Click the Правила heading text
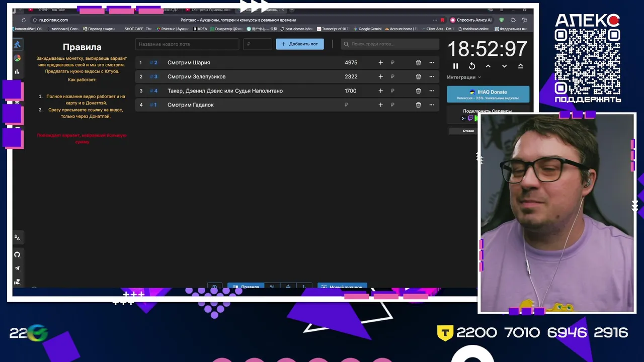This screenshot has width=644, height=362. tap(82, 47)
